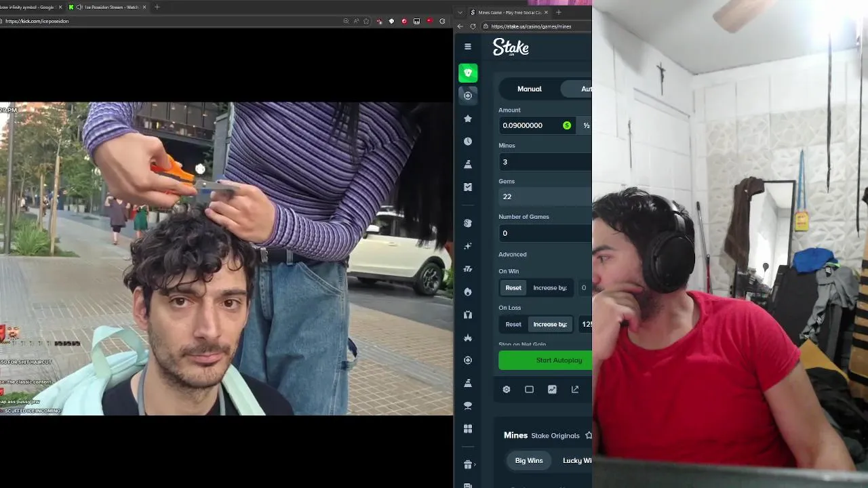Select the Mines Game browser tab

pyautogui.click(x=509, y=12)
